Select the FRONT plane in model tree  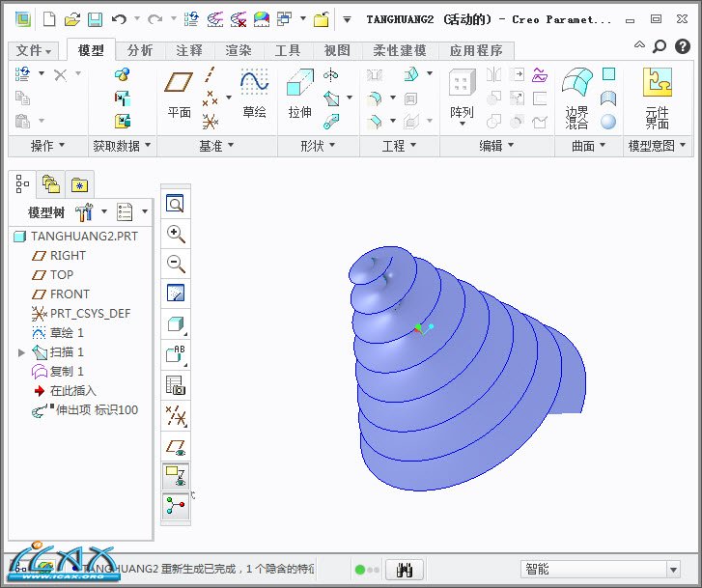[70, 294]
